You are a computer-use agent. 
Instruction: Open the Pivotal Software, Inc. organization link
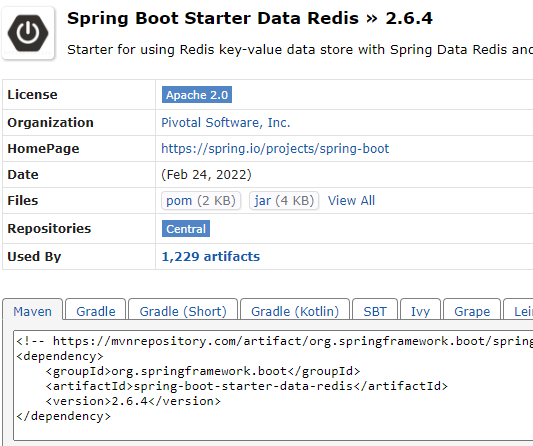click(226, 122)
